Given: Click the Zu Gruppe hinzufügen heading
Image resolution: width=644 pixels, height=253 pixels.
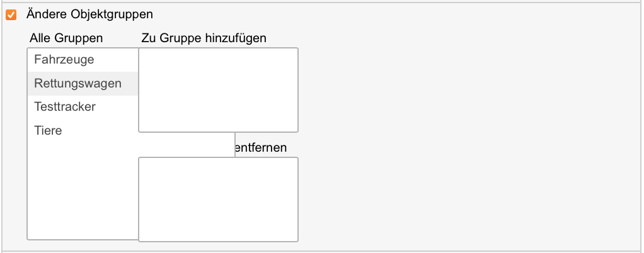Looking at the screenshot, I should (x=204, y=38).
